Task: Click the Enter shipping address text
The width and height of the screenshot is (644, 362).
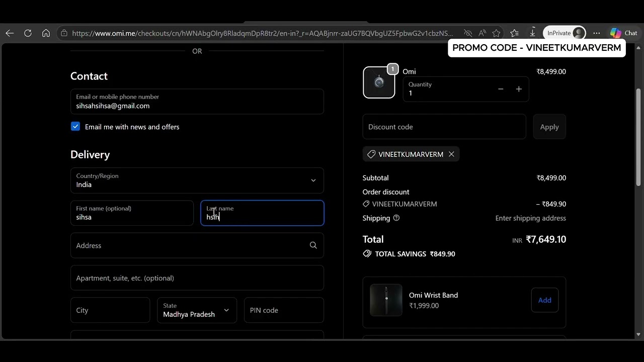Action: pyautogui.click(x=531, y=218)
